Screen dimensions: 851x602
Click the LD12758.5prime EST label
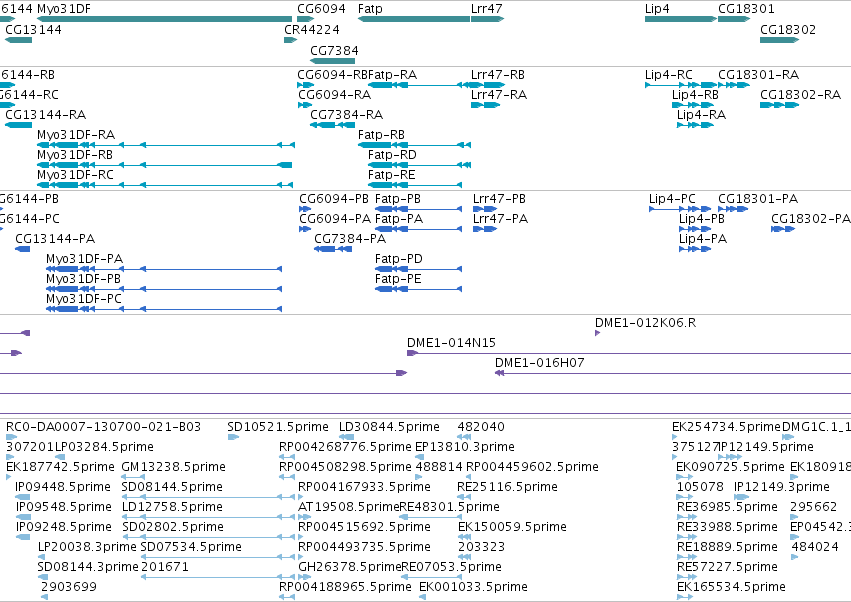click(172, 508)
